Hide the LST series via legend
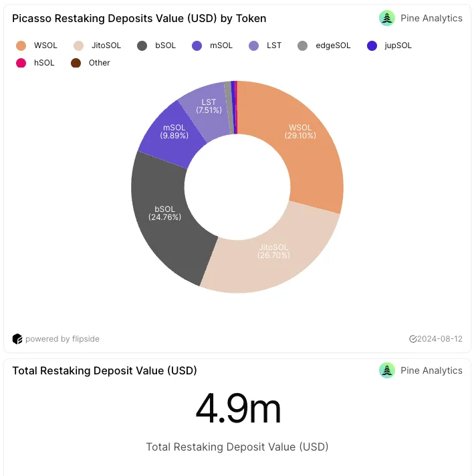 click(x=265, y=46)
